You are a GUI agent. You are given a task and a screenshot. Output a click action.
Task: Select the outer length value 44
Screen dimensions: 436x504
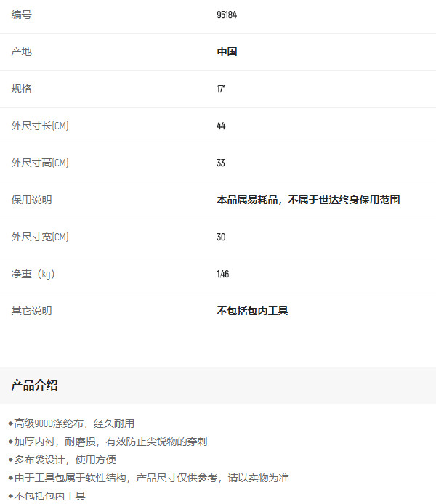pyautogui.click(x=221, y=126)
